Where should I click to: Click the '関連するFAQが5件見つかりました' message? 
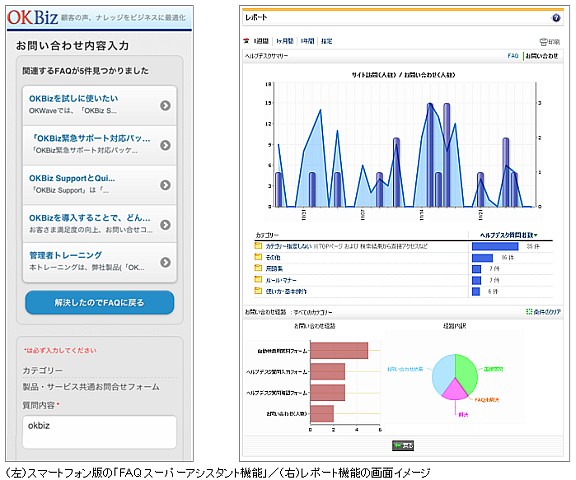(85, 71)
